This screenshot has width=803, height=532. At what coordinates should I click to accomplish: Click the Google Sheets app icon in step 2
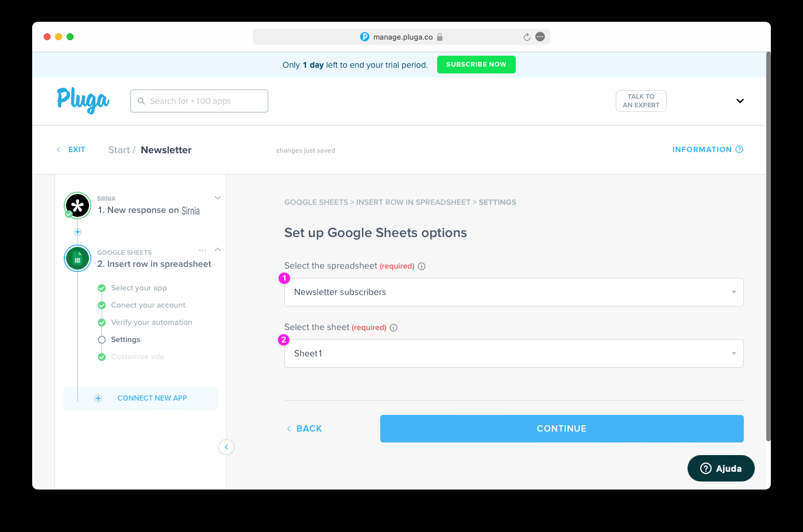[x=78, y=259]
